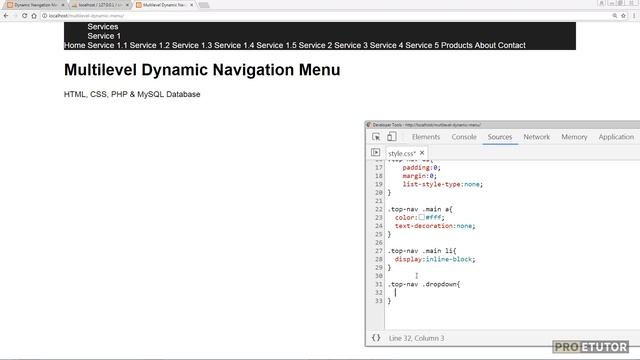Show navigator pane icon in Sources
This screenshot has width=640, height=360.
[376, 152]
